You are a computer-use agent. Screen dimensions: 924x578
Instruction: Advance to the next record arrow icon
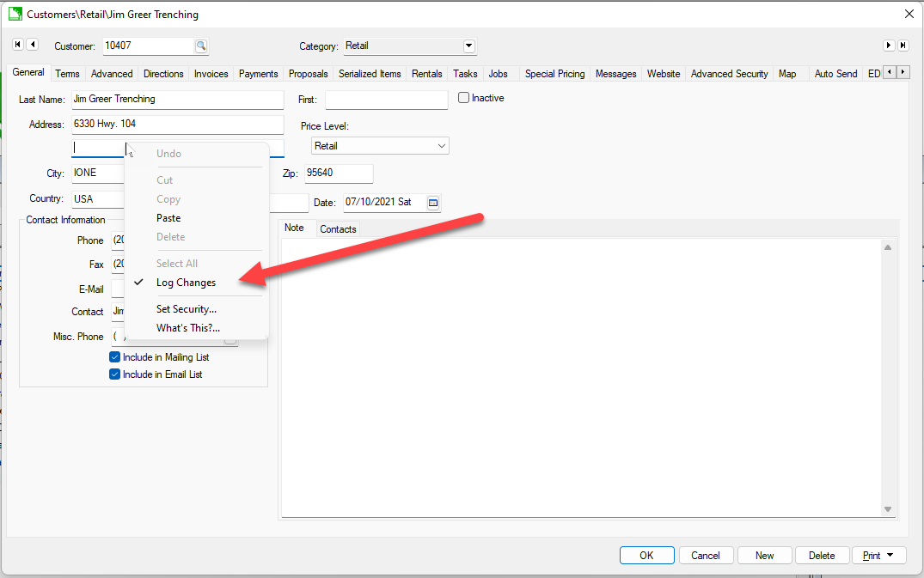point(890,44)
